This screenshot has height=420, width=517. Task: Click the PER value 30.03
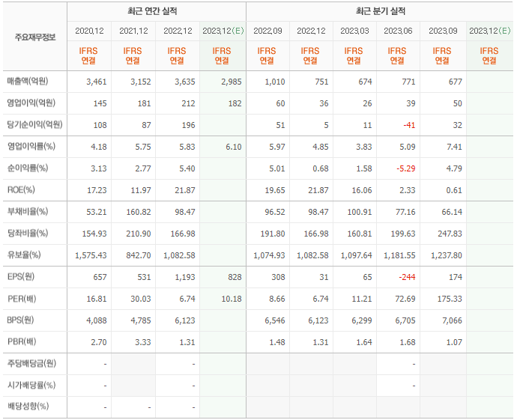click(x=141, y=299)
